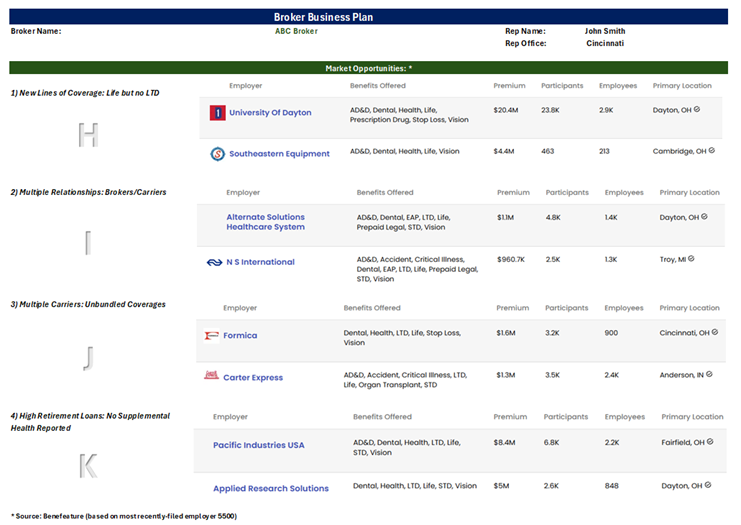This screenshot has height=525, width=741.
Task: Click the Formica benefits offered text
Action: 402,338
